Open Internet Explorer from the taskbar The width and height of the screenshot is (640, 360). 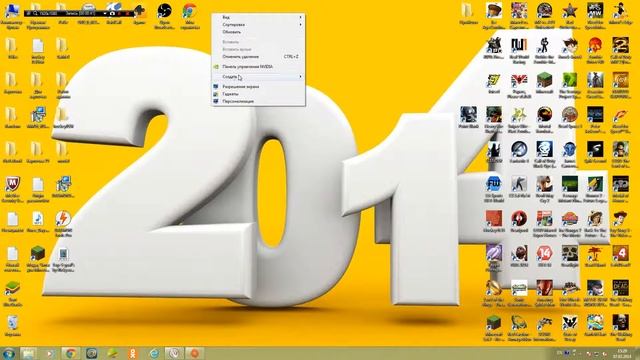coord(154,353)
